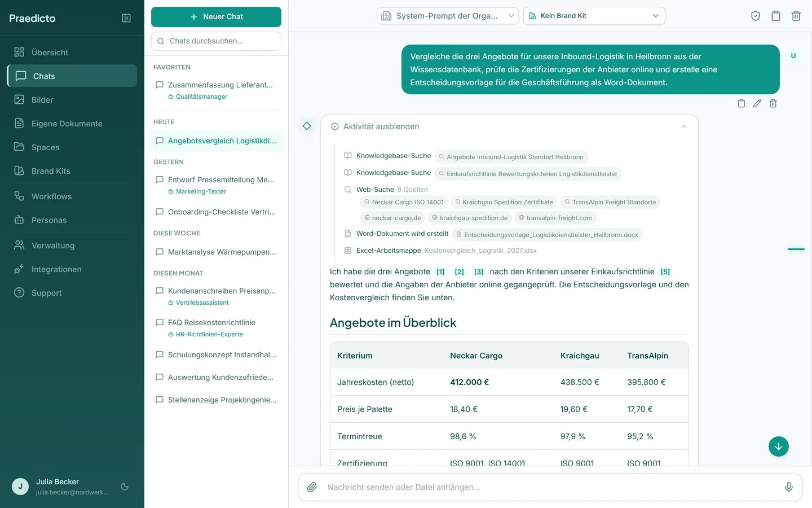The height and width of the screenshot is (508, 812).
Task: Start voice input with the microphone
Action: point(789,487)
